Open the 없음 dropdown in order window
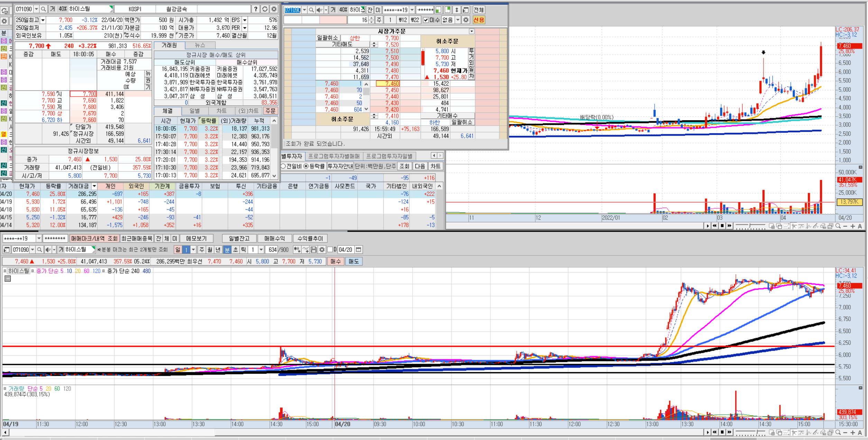Image resolution: width=868 pixels, height=440 pixels. (458, 20)
